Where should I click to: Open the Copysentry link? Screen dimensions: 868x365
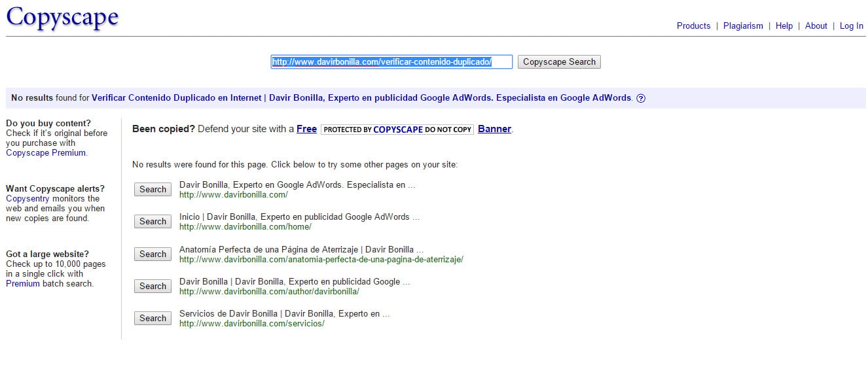point(27,199)
